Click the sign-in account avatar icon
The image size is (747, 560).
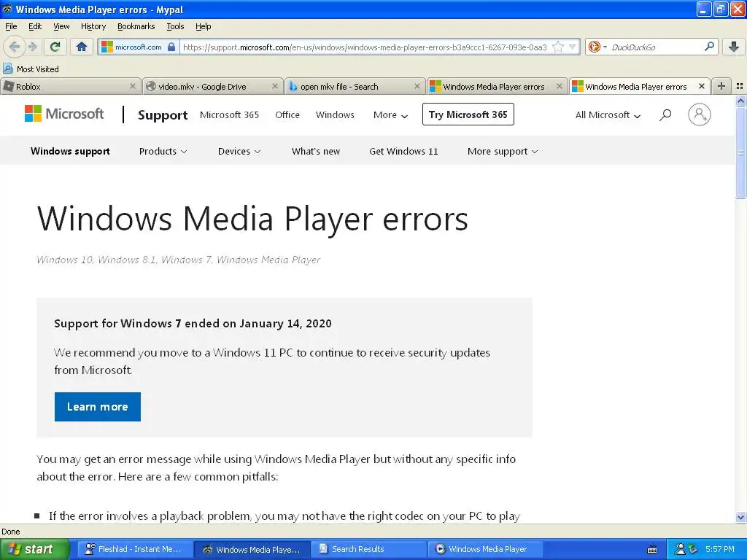700,114
